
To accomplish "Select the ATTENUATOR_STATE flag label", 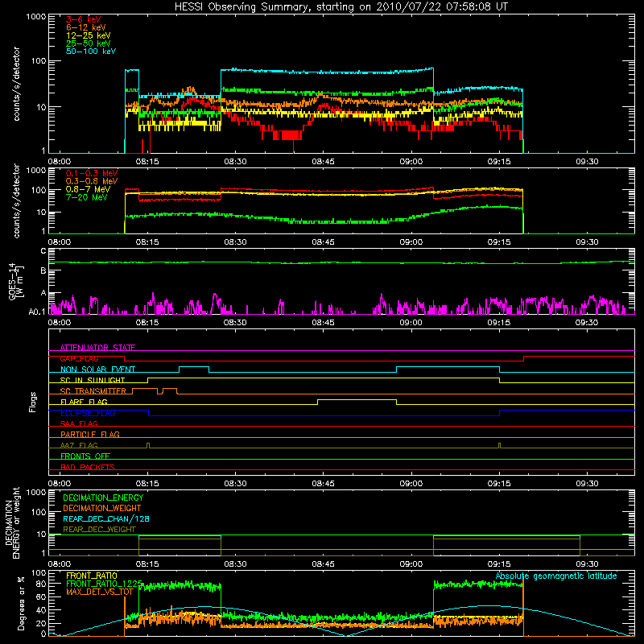I will tap(97, 348).
